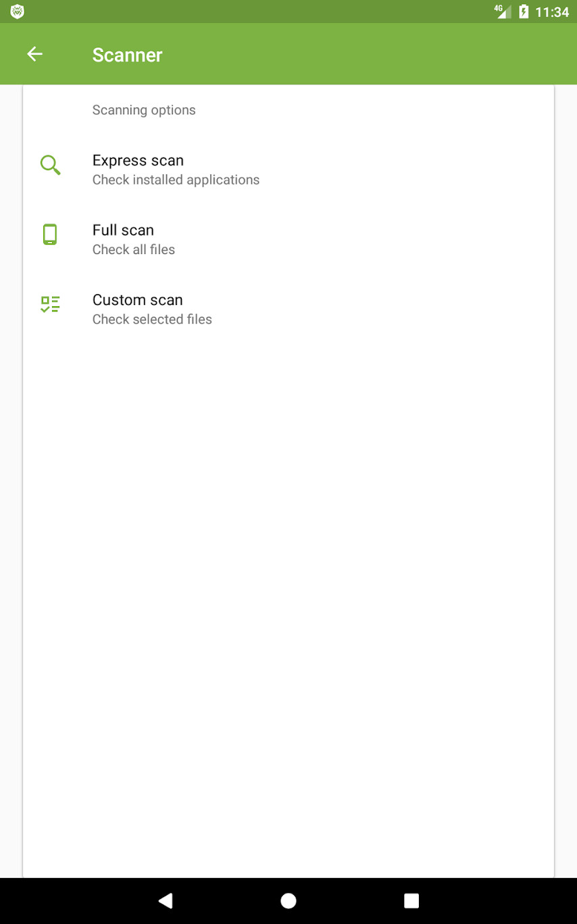Click the Custom scan checklist icon
Screen dimensions: 577x924
pyautogui.click(x=50, y=304)
